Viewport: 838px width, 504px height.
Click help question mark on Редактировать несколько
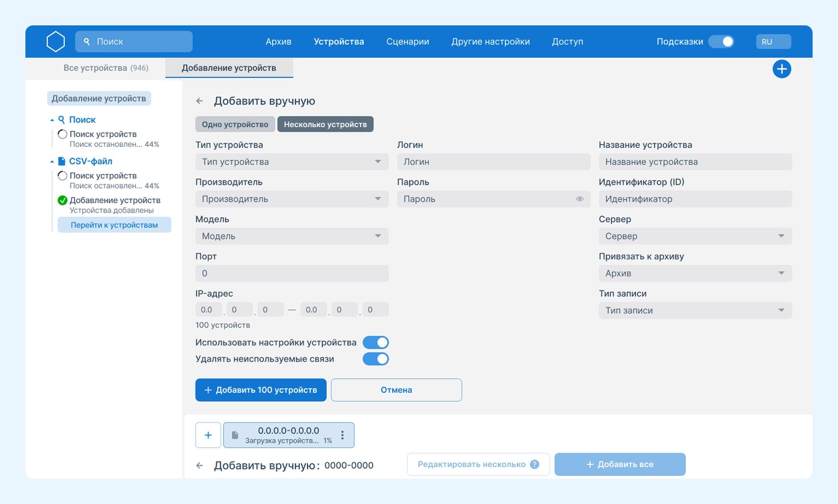click(x=535, y=464)
